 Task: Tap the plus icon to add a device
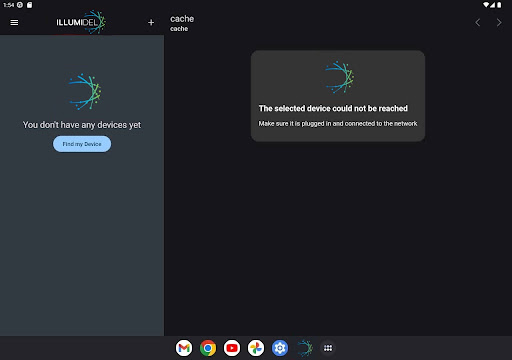coord(151,22)
